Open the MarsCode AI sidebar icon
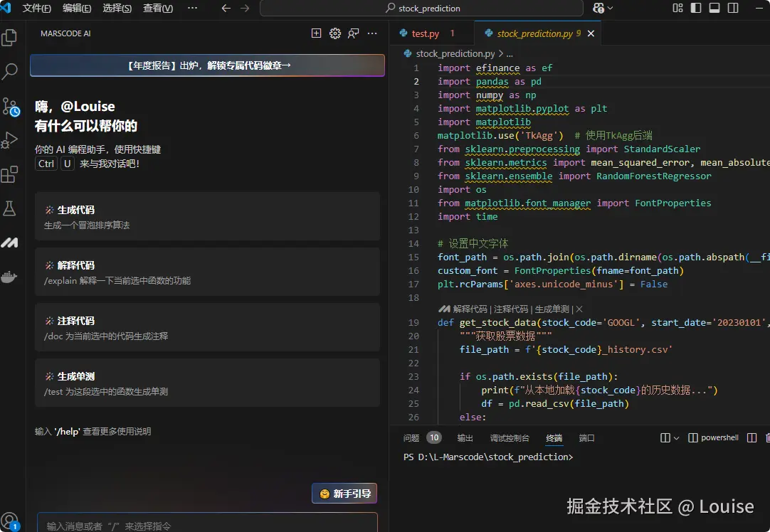The image size is (770, 532). coord(11,243)
